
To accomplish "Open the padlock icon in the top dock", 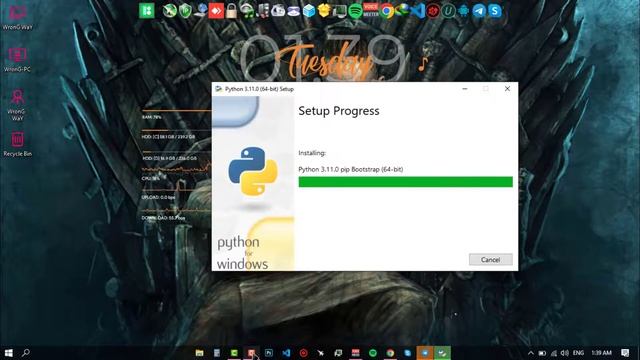I will (231, 11).
